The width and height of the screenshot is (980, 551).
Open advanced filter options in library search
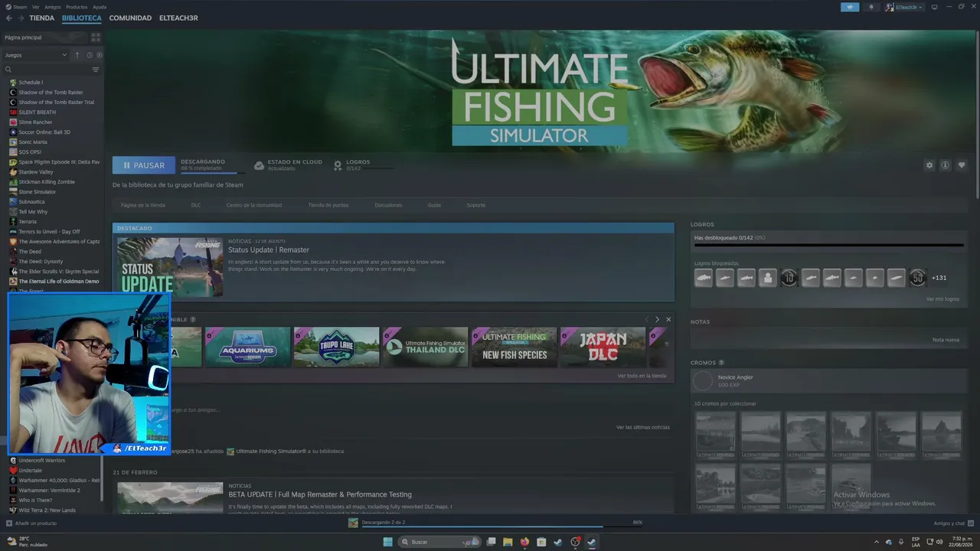[96, 70]
